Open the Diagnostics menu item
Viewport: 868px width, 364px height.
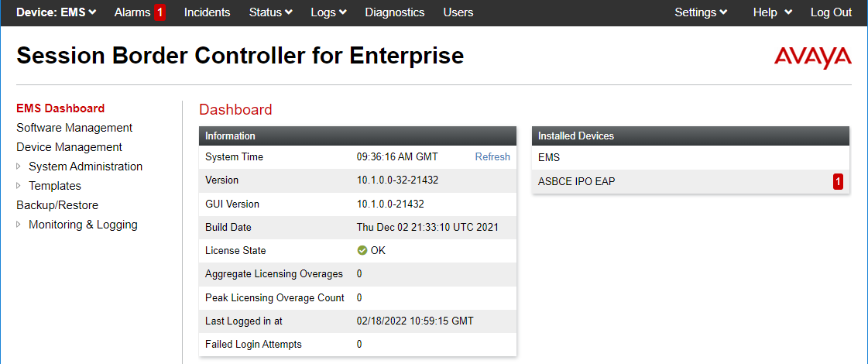coord(395,12)
